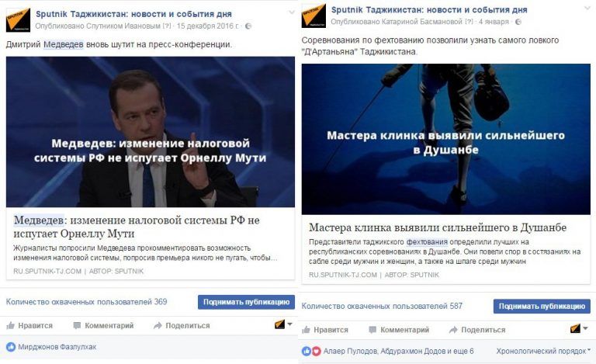This screenshot has height=364, width=596.
Task: Share the Medvedev post via Поделиться
Action: [x=182, y=326]
